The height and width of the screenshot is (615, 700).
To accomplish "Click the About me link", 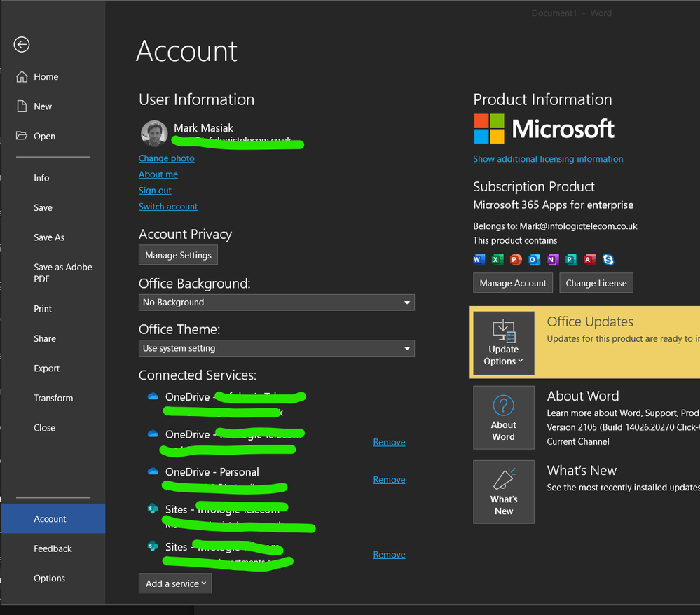I will click(x=158, y=174).
